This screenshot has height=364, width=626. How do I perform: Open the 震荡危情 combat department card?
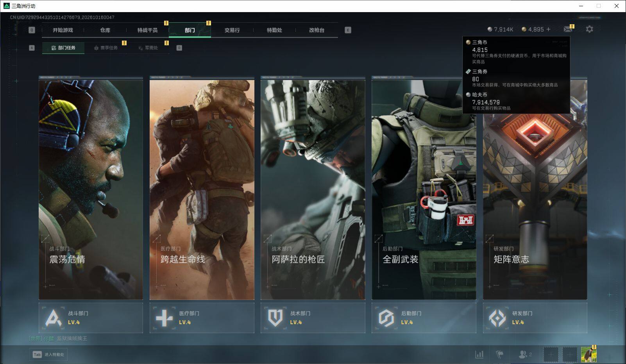coord(91,188)
